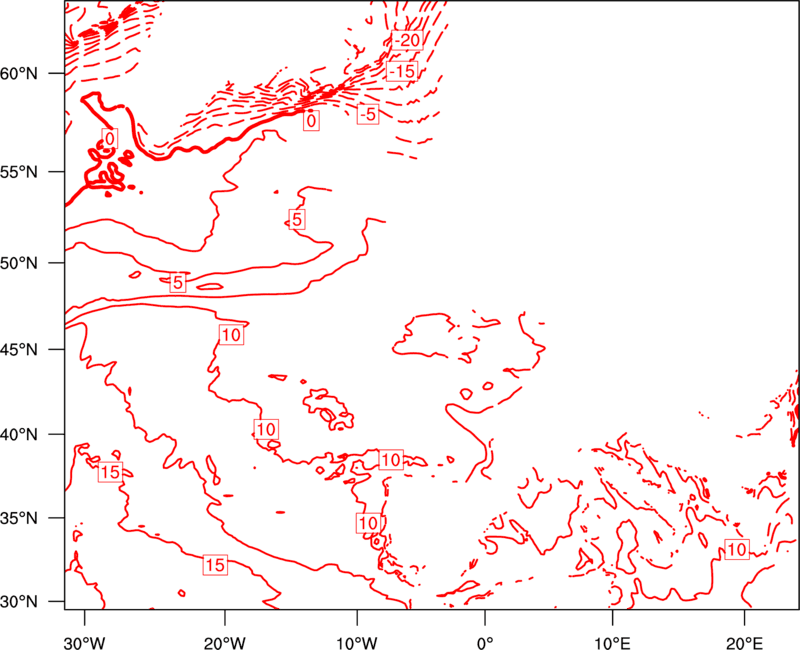Screen dimensions: 800x650
Task: Click the 60°N latitude axis label
Action: coord(19,74)
